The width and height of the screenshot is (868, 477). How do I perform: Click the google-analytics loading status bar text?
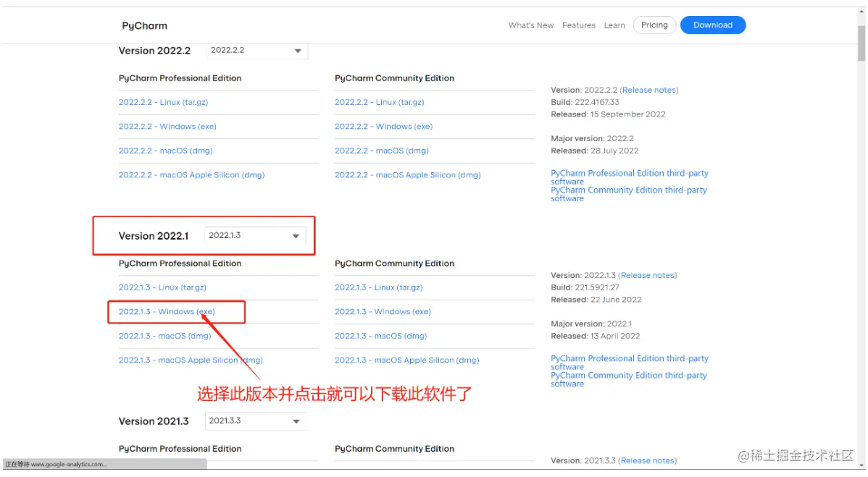56,464
